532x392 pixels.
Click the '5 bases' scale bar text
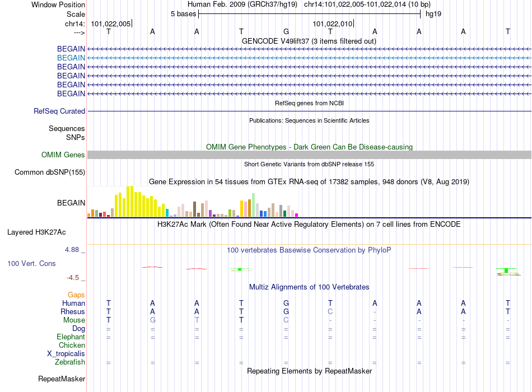click(x=183, y=14)
